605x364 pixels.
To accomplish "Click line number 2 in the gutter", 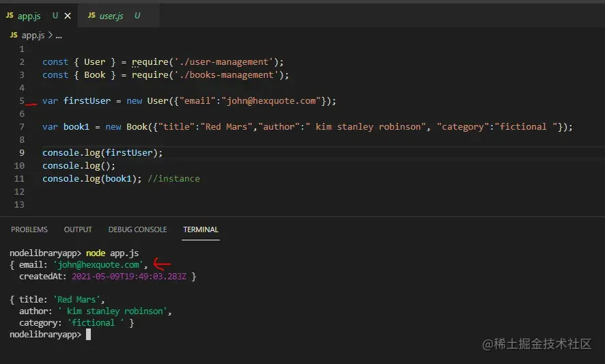I will pos(22,62).
